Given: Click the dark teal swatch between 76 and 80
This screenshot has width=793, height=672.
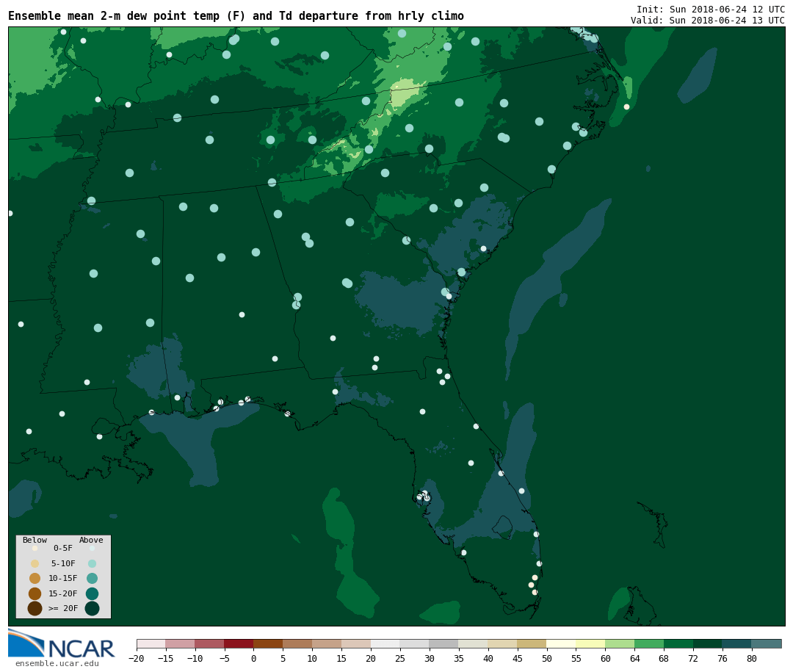Looking at the screenshot, I should (x=737, y=643).
